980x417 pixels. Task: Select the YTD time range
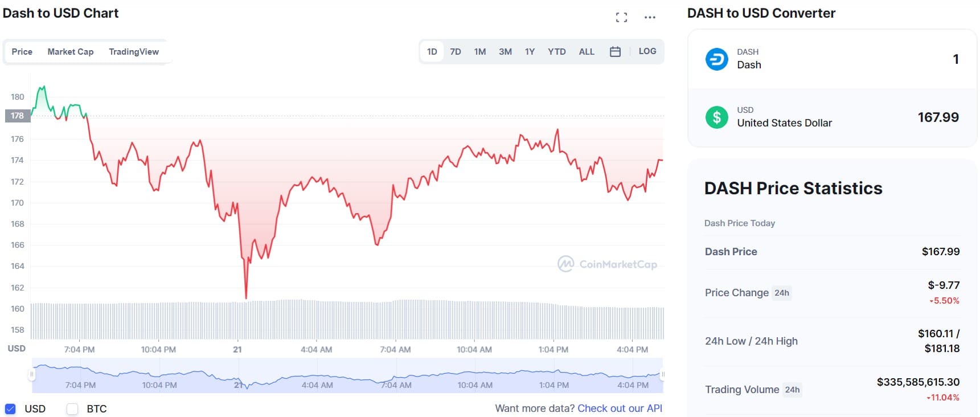pyautogui.click(x=557, y=52)
